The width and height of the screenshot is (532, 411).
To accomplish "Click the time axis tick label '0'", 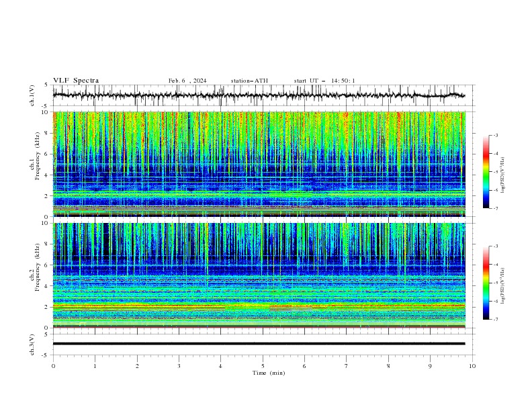I will 53,366.
